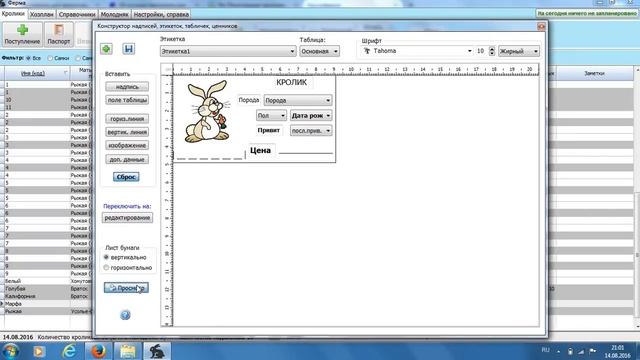Click the Сброс reset button
This screenshot has height=360, width=640.
click(x=126, y=177)
